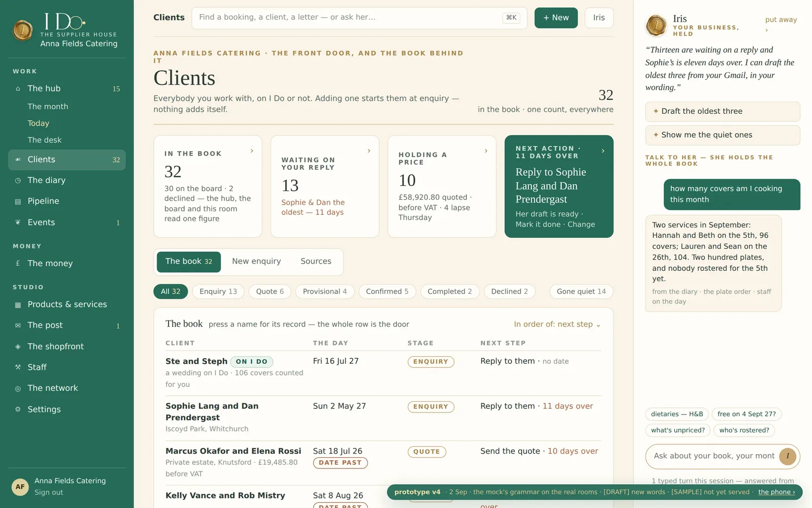Click the ON I DO badge for Ste and Steph

click(x=252, y=362)
